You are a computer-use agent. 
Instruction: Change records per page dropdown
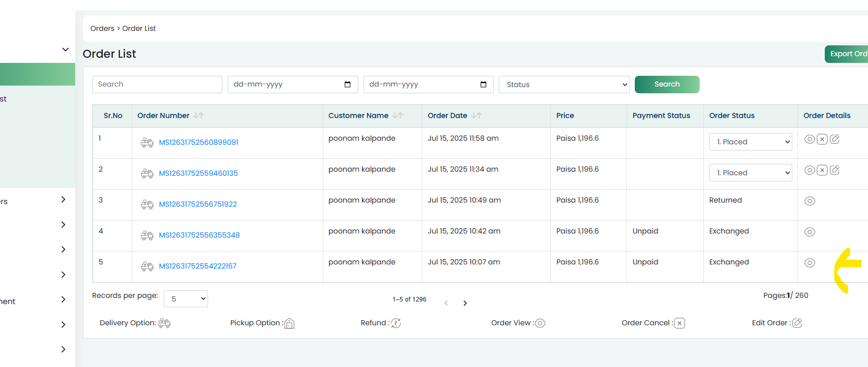(186, 298)
